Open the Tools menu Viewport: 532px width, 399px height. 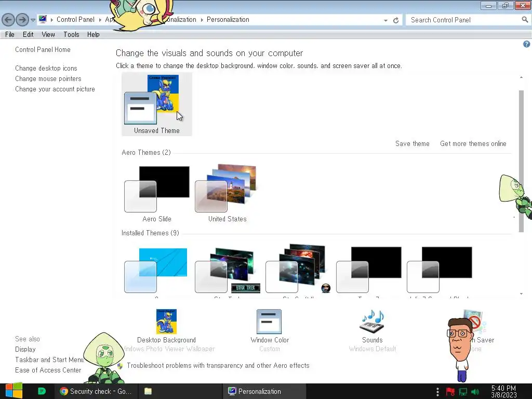click(x=71, y=34)
